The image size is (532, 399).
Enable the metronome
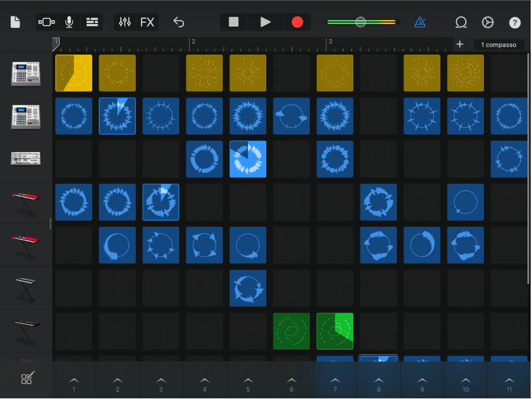click(x=419, y=21)
